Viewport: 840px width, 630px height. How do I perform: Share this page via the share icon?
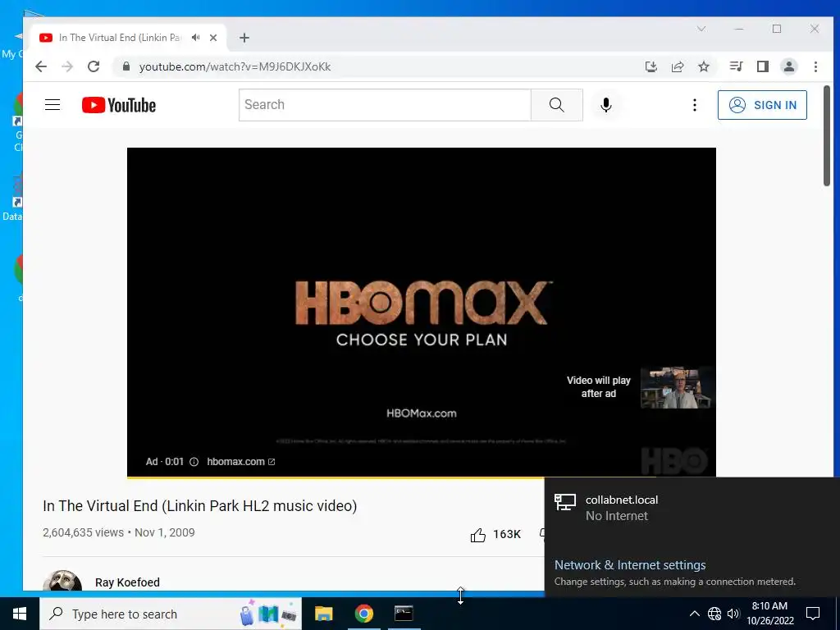[677, 66]
